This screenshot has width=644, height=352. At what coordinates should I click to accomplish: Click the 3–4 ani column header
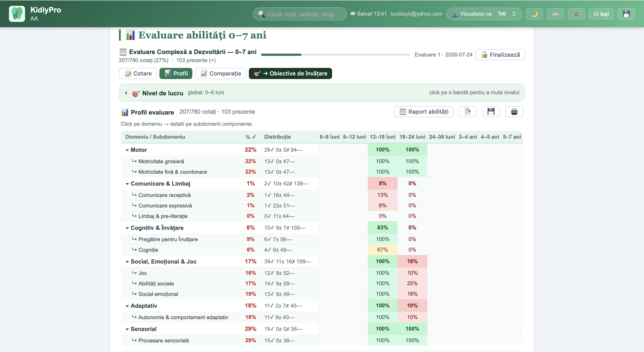tap(468, 137)
